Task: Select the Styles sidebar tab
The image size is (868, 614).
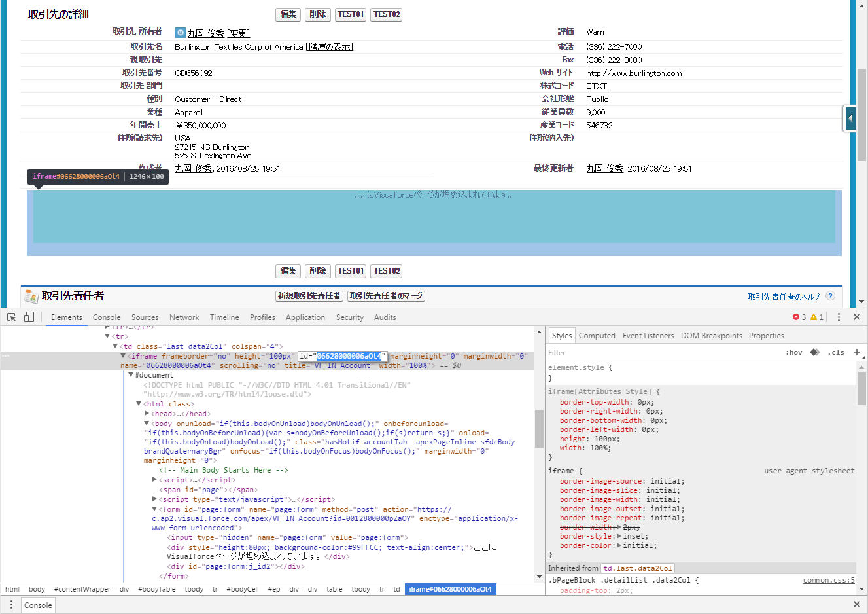Action: [562, 336]
